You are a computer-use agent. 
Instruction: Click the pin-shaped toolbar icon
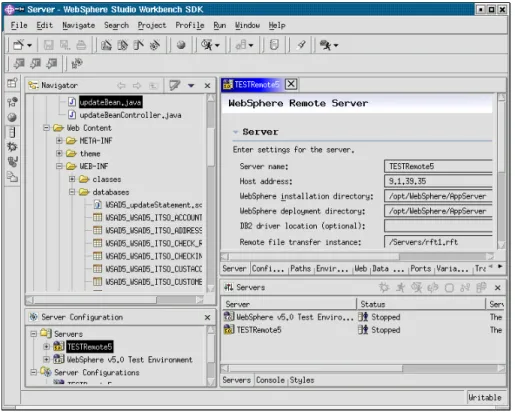coord(301,45)
